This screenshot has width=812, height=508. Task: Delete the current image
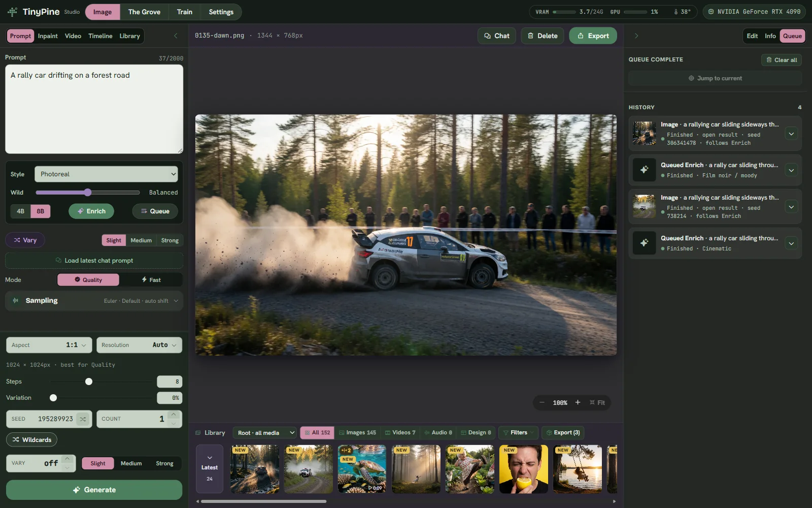[x=543, y=36]
